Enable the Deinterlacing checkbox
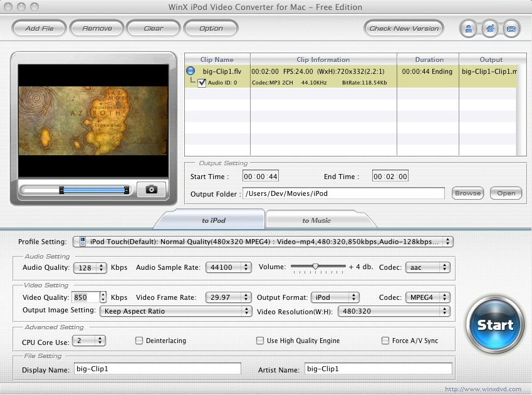Image resolution: width=532 pixels, height=395 pixels. (139, 341)
